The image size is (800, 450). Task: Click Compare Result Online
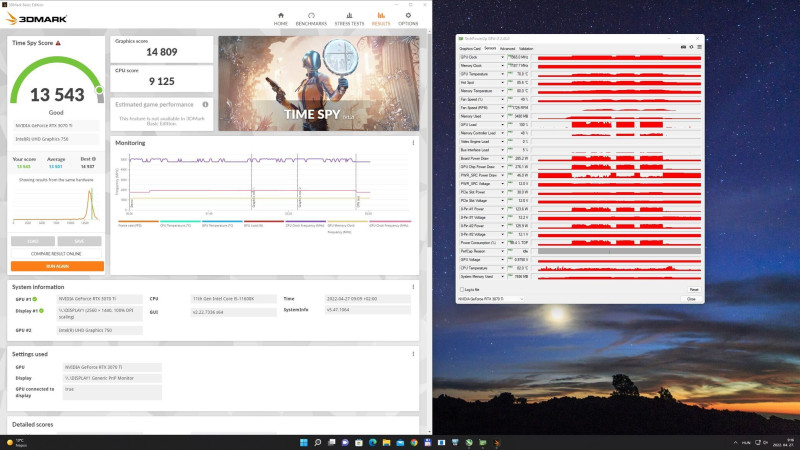point(56,254)
